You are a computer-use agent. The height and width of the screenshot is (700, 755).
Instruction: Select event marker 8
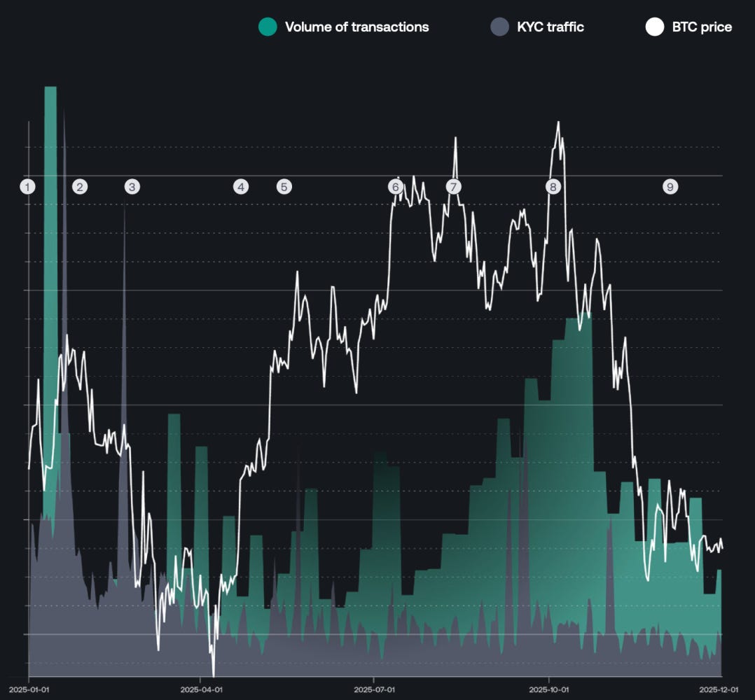(553, 187)
